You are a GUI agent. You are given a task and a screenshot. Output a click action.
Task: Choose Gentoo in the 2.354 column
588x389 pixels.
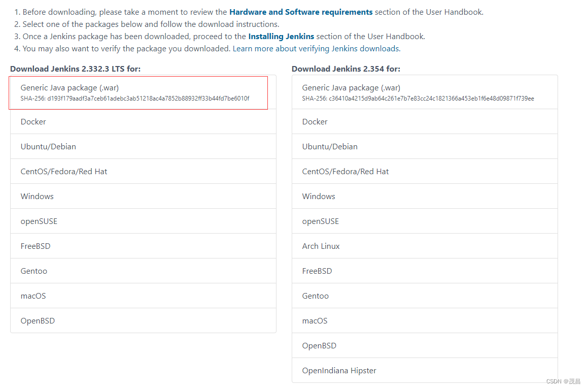tap(425, 296)
